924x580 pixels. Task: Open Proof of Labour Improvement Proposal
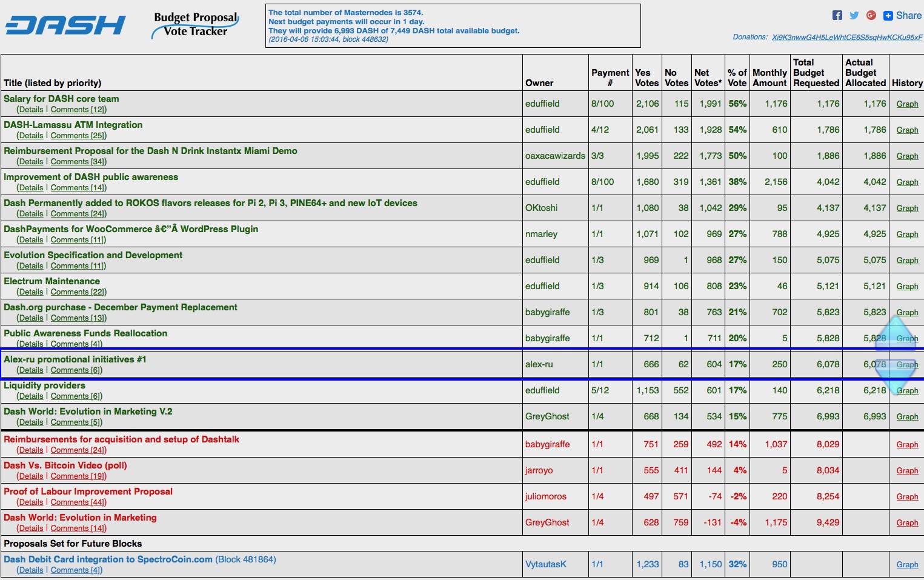[x=88, y=492]
